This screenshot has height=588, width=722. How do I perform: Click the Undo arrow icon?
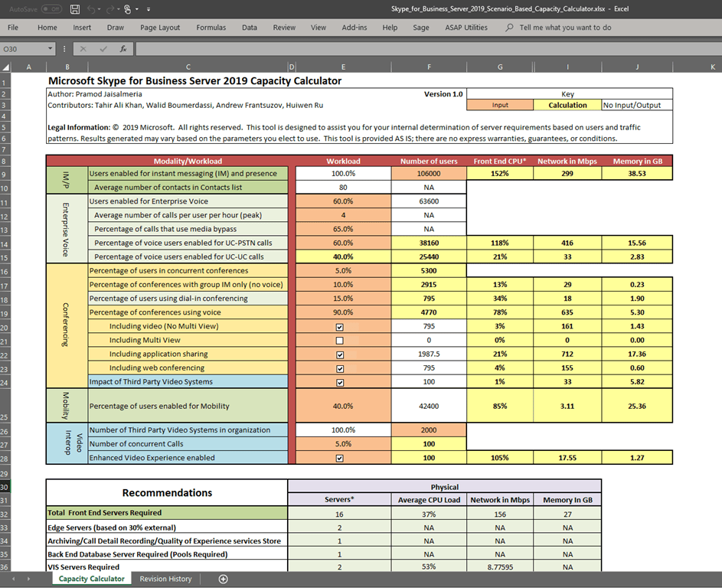(x=91, y=9)
